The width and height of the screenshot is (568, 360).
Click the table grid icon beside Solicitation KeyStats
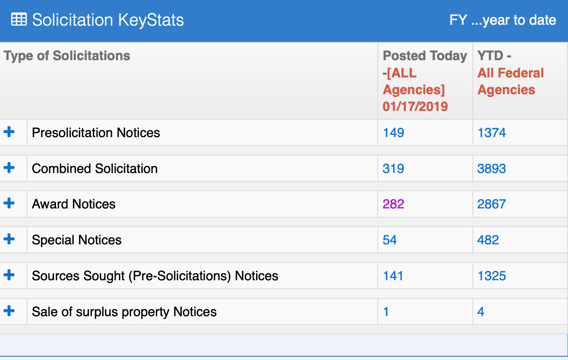coord(19,20)
